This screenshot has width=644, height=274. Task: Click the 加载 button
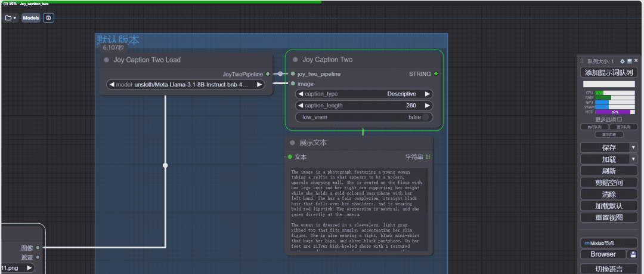point(604,159)
